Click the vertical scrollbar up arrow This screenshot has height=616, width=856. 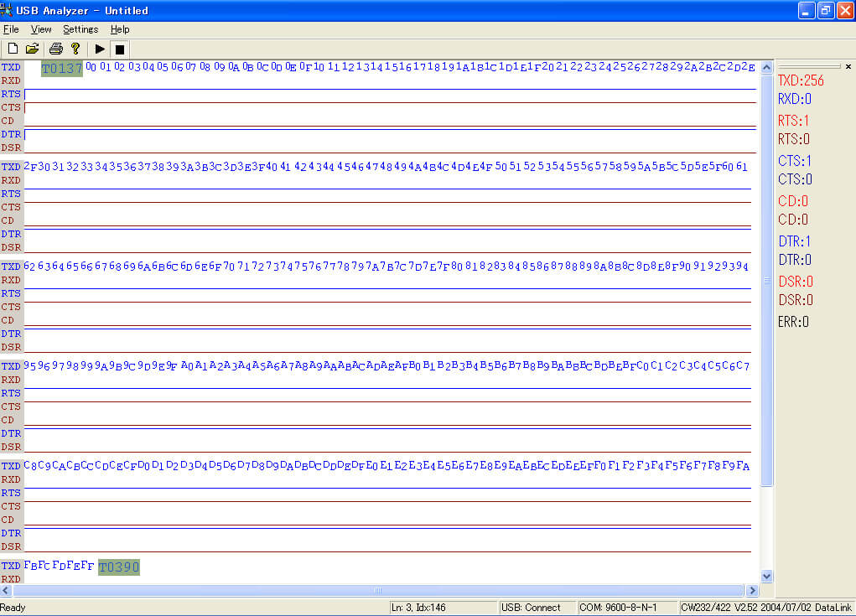tap(766, 68)
